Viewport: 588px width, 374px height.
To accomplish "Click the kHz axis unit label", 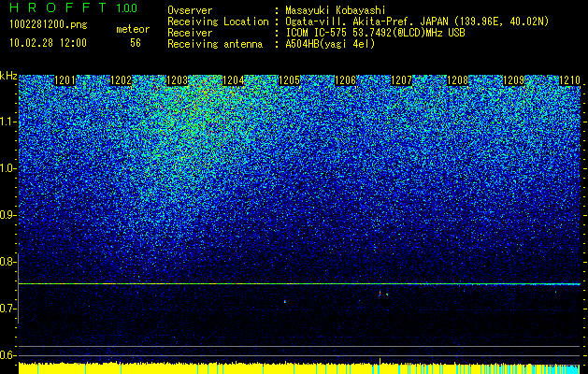I will (8, 76).
